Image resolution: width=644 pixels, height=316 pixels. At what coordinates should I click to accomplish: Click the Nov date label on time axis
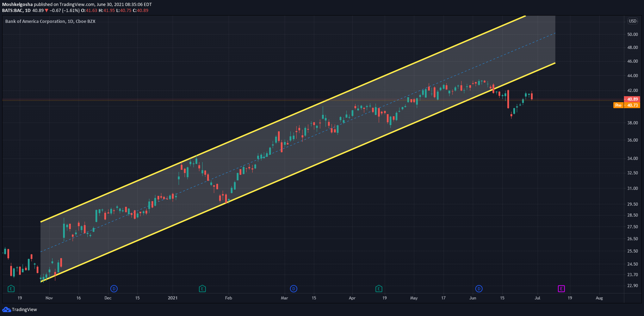pos(49,298)
